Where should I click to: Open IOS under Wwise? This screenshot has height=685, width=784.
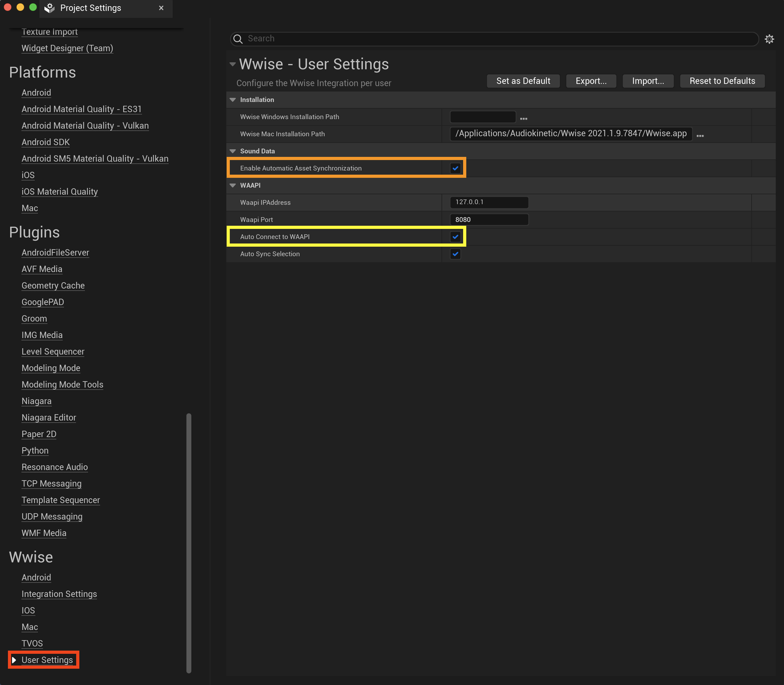28,610
